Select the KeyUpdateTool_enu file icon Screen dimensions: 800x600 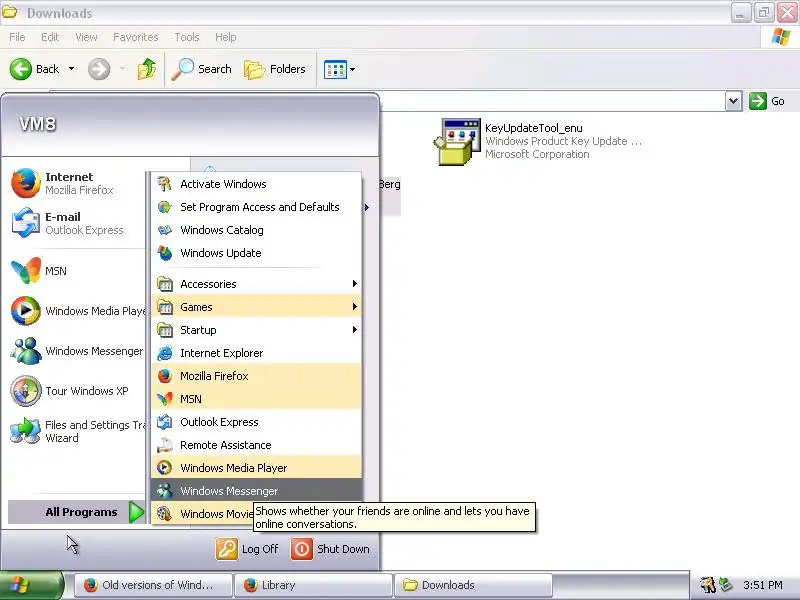458,141
